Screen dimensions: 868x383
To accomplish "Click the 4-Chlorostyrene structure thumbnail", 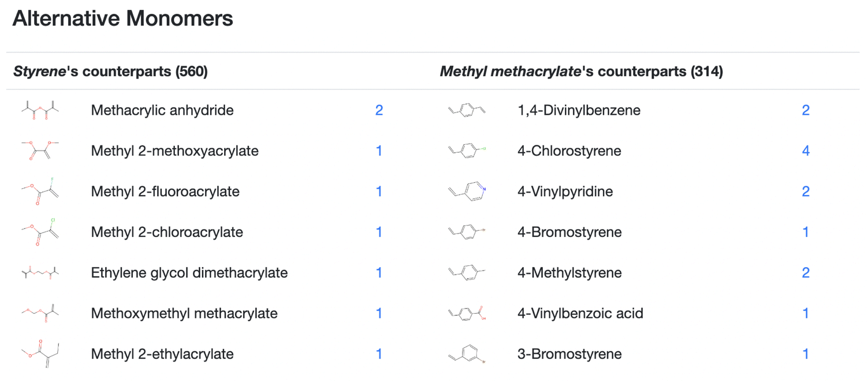I will point(467,151).
